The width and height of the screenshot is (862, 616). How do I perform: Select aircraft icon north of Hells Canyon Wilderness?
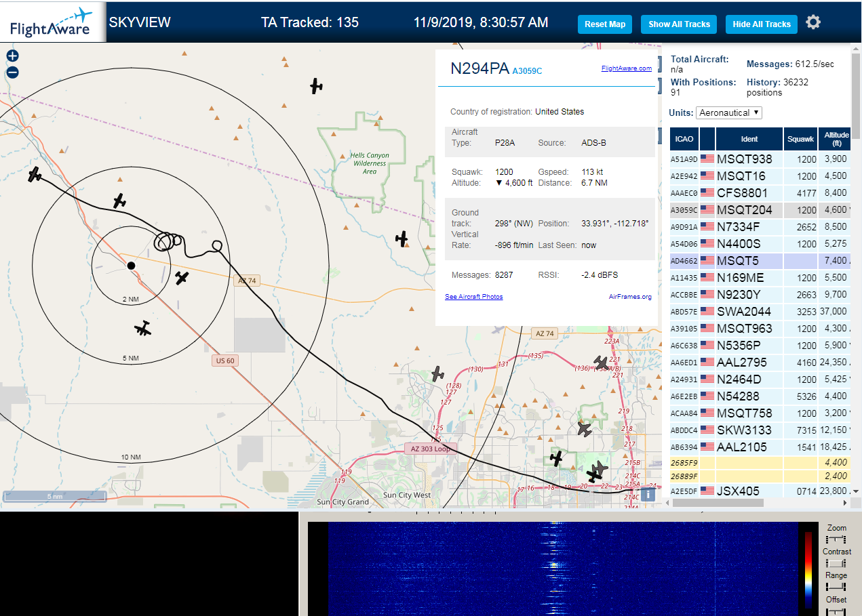coord(316,86)
